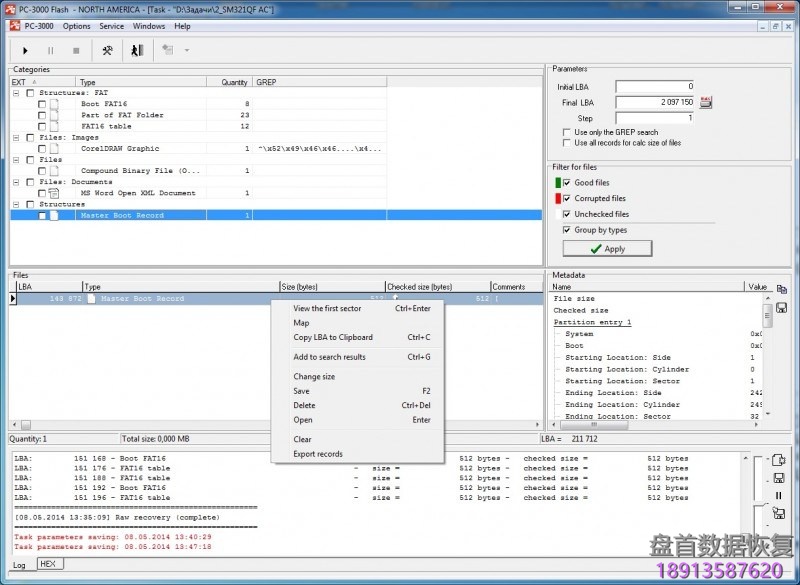Screen dimensions: 800x585
Task: Choose 'View the first sector' from context menu
Action: [x=327, y=309]
